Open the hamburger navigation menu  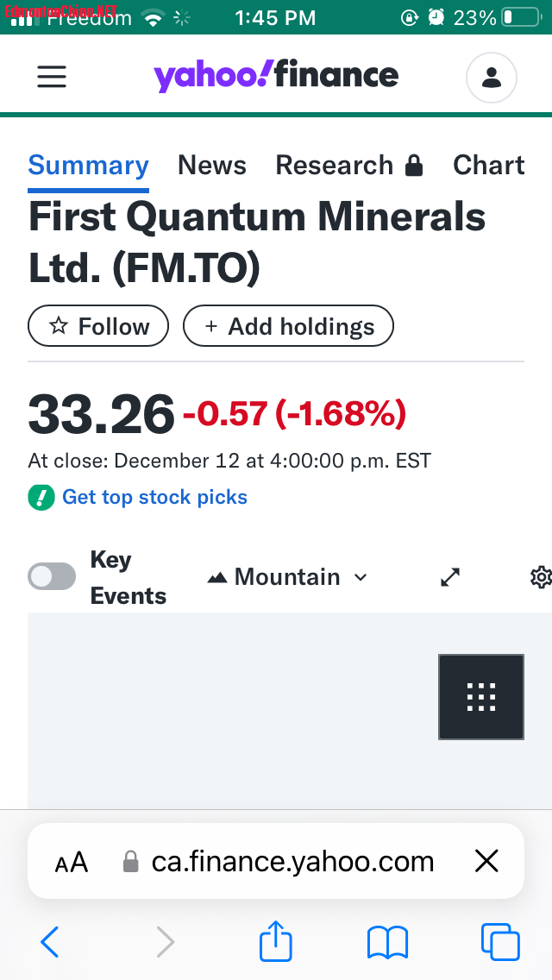tap(52, 77)
